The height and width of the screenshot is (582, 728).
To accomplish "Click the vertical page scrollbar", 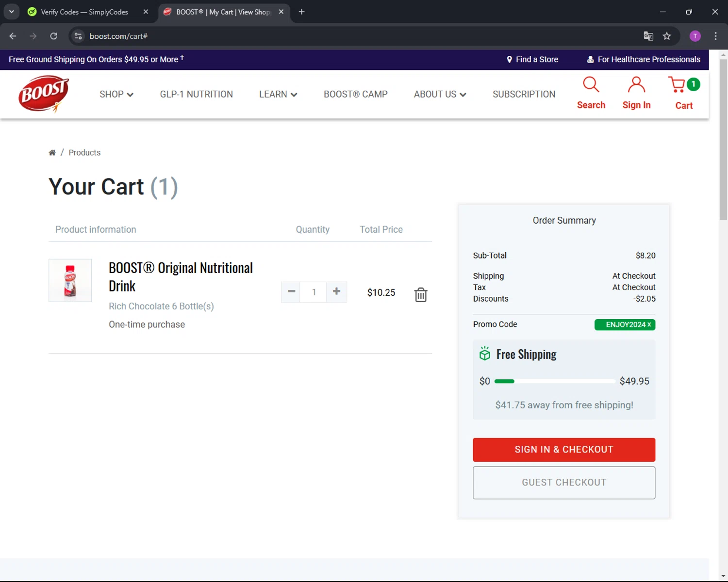I will 723,139.
